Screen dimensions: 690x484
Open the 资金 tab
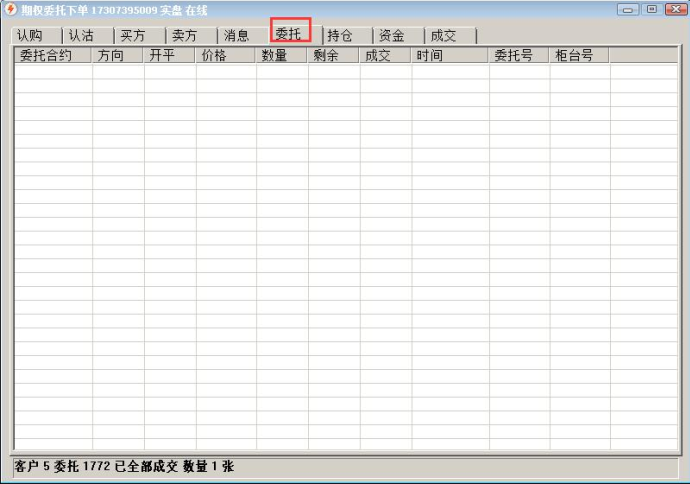pos(391,36)
